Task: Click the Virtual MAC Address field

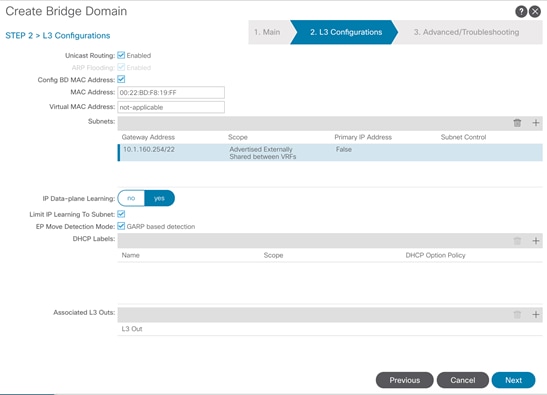Action: pyautogui.click(x=171, y=107)
